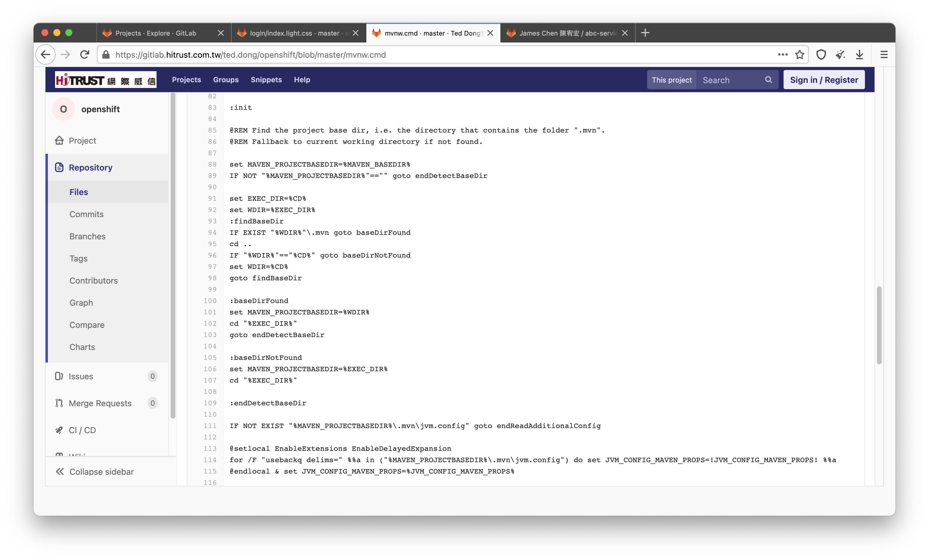This screenshot has height=560, width=929.
Task: Open a new tab with the plus icon
Action: pyautogui.click(x=645, y=33)
